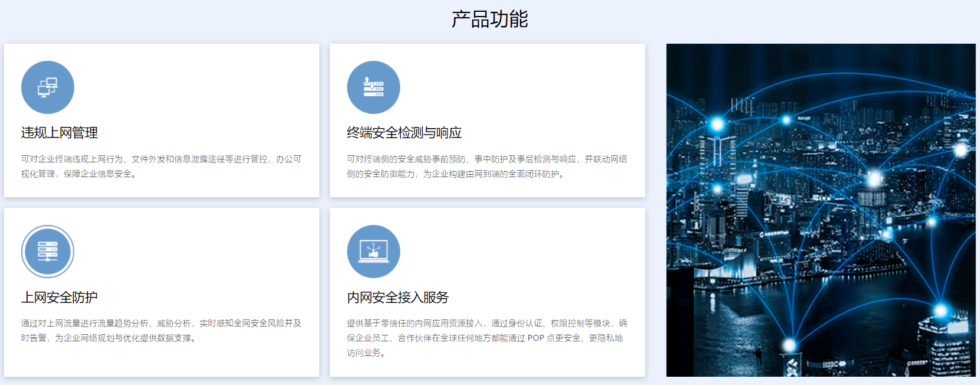Select the 内网安全接入服务 heading
This screenshot has height=385, width=980.
point(397,297)
